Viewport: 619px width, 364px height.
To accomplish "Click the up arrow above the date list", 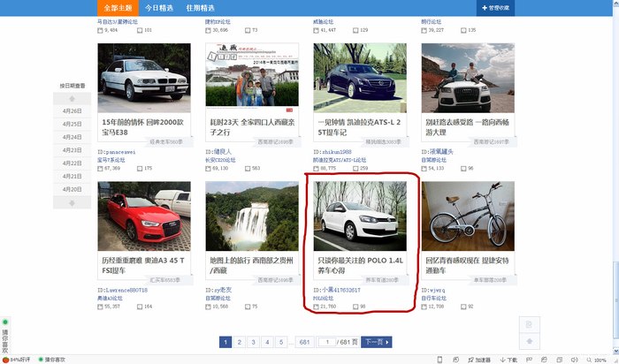I will [x=73, y=98].
